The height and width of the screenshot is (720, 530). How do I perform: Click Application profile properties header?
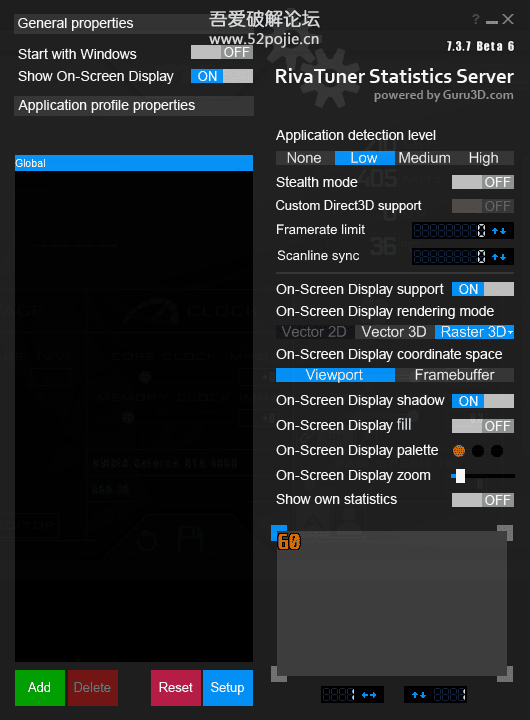pos(134,106)
